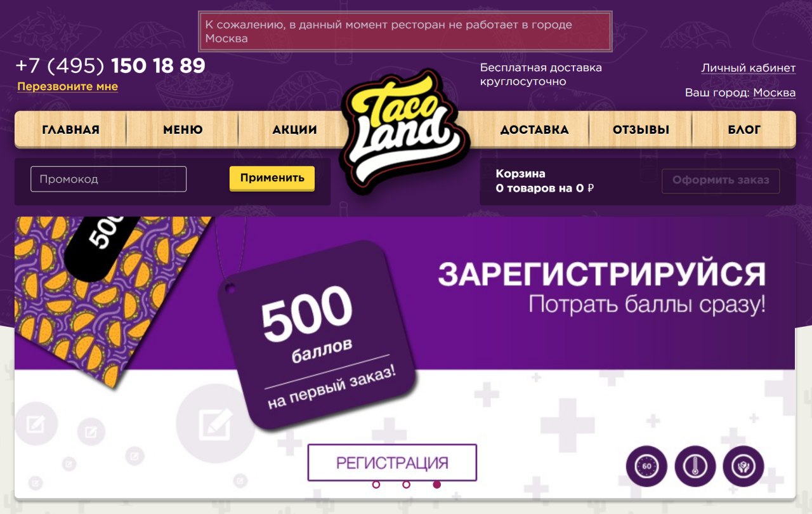Open the Блог page

point(744,129)
